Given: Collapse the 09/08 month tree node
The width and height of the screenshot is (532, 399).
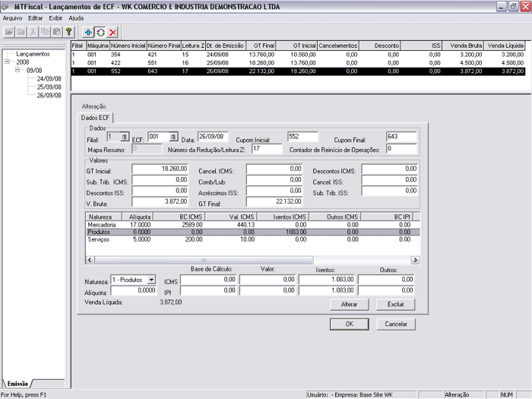Looking at the screenshot, I should tap(18, 70).
